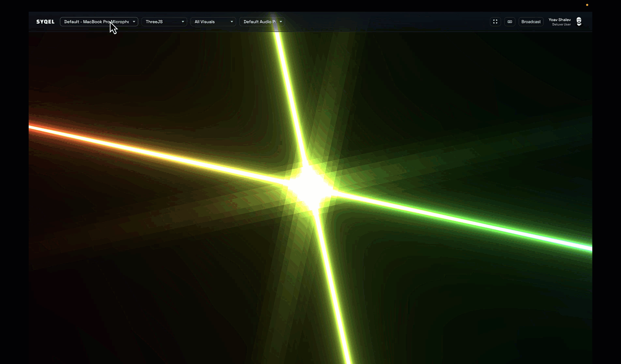Viewport: 621px width, 364px height.
Task: Click the arrow on the microphone selector
Action: coord(134,22)
